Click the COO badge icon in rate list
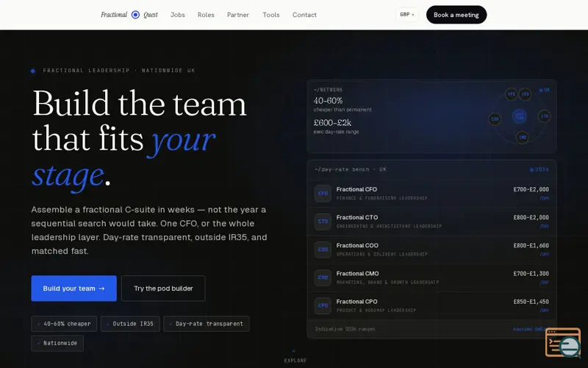This screenshot has height=368, width=588. [x=323, y=250]
